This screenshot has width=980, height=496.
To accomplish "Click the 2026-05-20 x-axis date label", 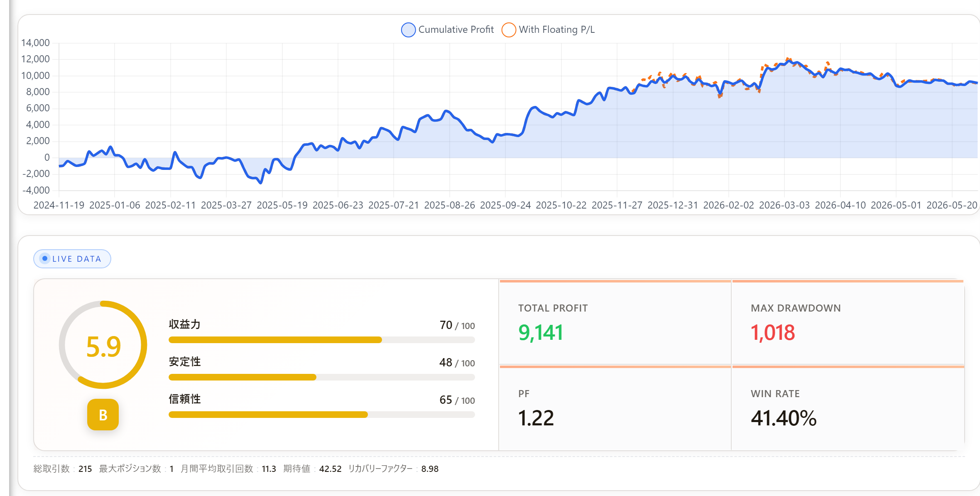I will point(952,205).
